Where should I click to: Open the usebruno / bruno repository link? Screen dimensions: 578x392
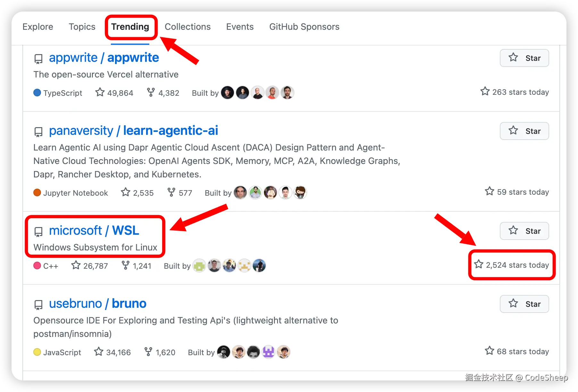[98, 304]
